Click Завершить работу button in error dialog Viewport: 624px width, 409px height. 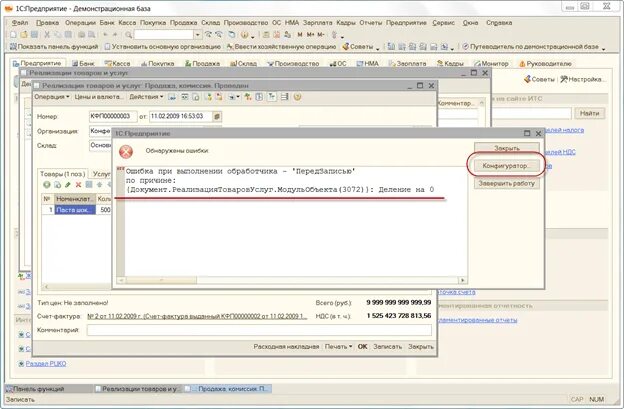tap(507, 183)
